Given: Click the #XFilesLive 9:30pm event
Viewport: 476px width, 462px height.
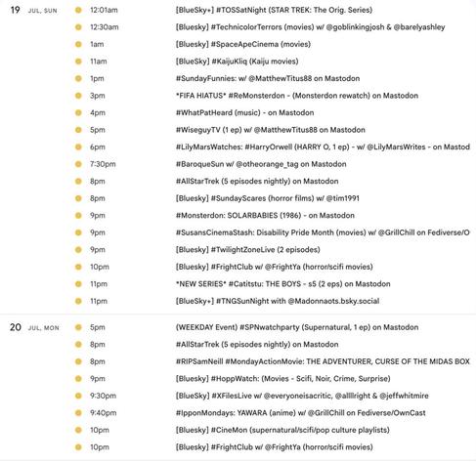Looking at the screenshot, I should pyautogui.click(x=302, y=396).
